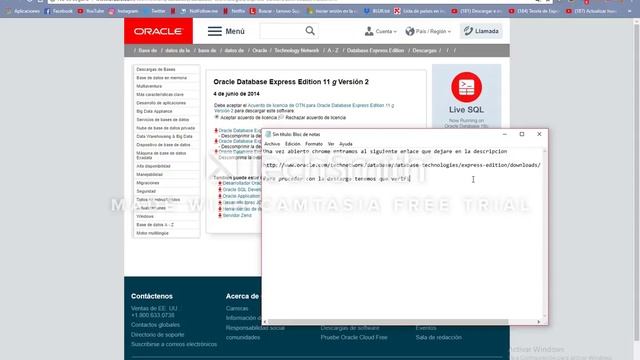Open Ver menu in Bloc de notas
The width and height of the screenshot is (640, 360).
(331, 144)
